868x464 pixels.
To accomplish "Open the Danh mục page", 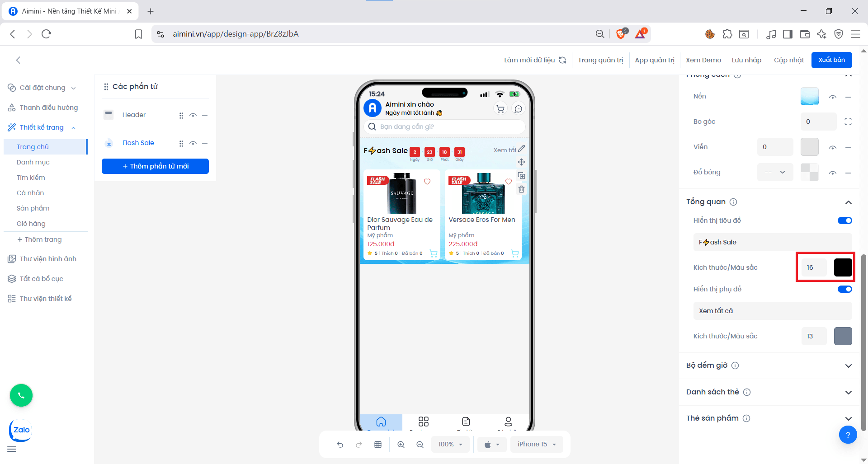I will (33, 162).
